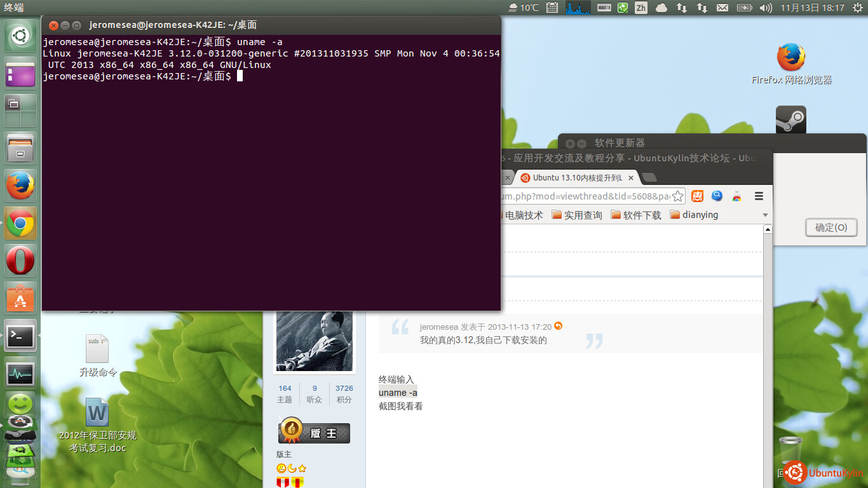
Task: Click the scrollbar up arrow in Chrome
Action: point(768,229)
